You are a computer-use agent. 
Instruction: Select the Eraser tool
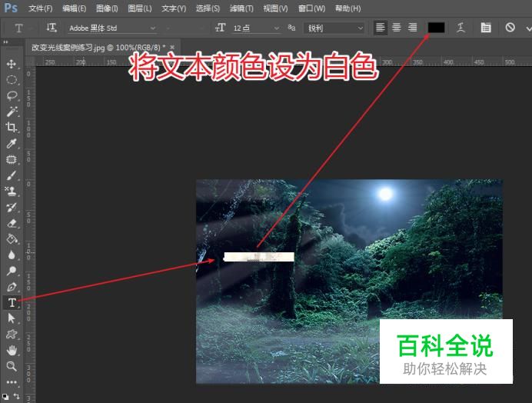click(x=12, y=223)
